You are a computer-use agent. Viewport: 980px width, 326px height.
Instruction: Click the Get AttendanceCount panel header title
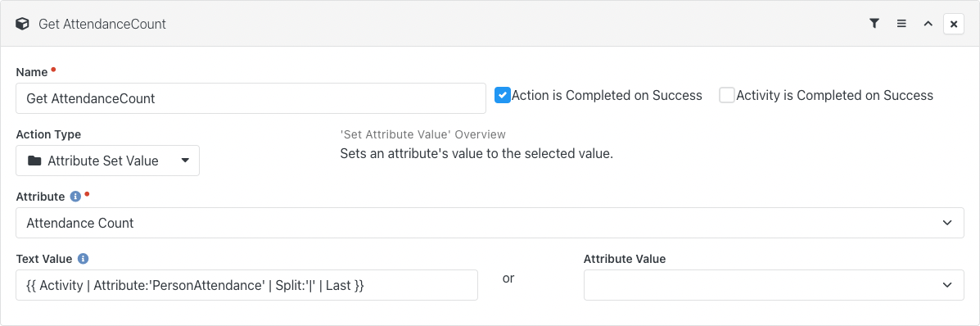pos(102,24)
